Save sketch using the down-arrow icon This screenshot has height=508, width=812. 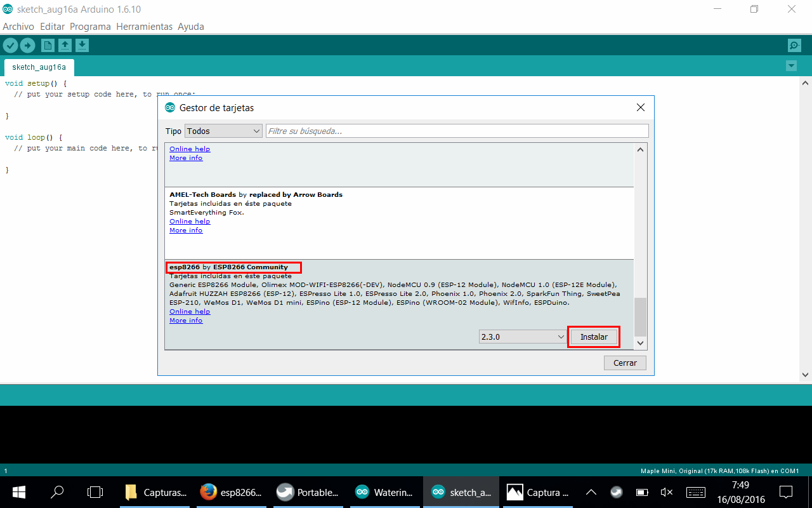click(82, 45)
